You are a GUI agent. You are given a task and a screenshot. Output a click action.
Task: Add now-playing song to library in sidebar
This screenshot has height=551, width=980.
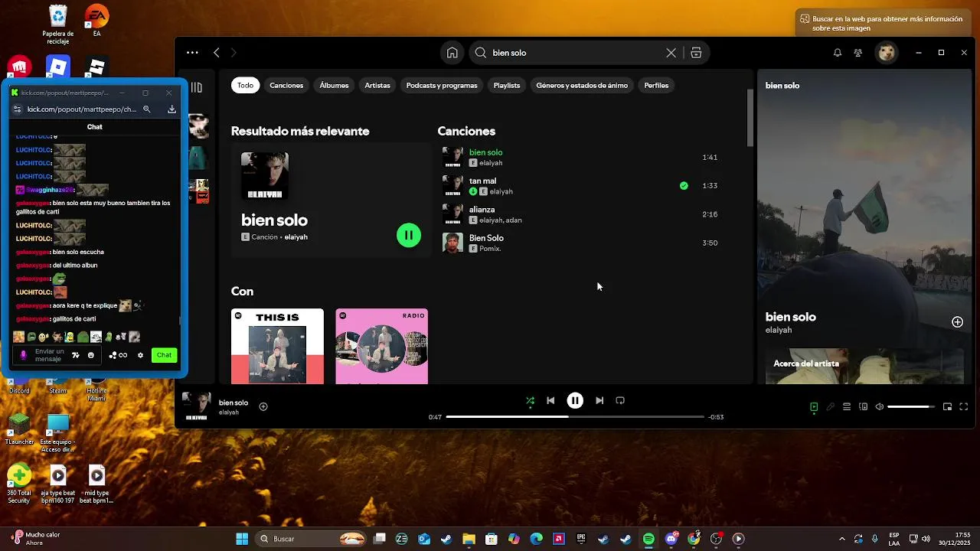[957, 322]
